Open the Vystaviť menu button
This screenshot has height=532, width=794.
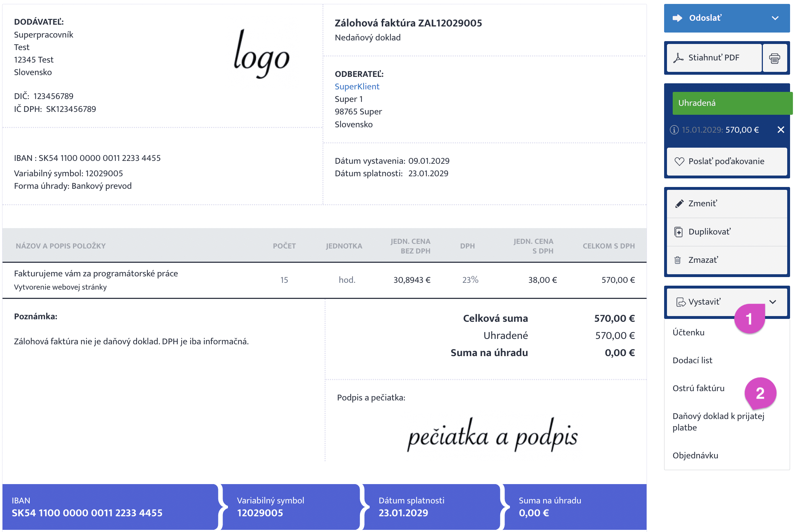[704, 302]
